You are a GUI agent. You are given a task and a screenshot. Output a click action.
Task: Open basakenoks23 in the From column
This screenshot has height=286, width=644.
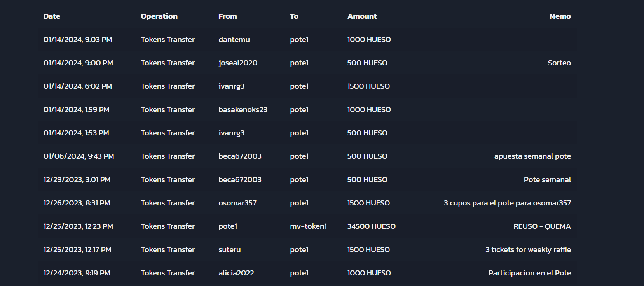(x=243, y=110)
